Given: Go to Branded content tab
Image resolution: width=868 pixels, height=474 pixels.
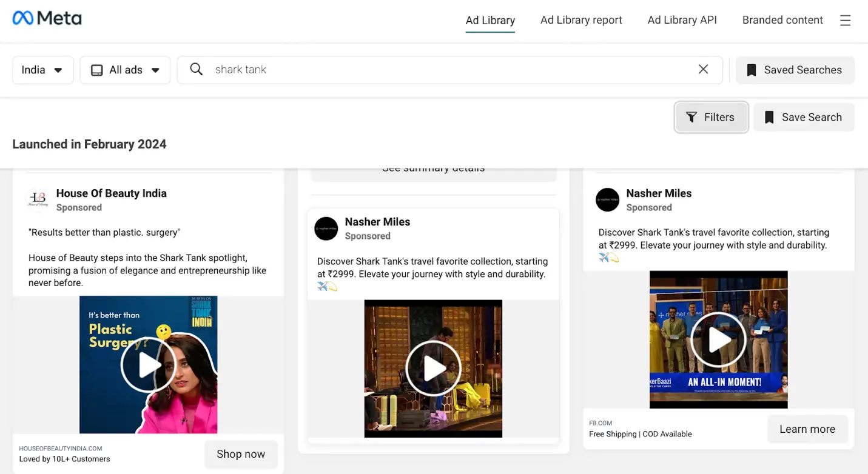Looking at the screenshot, I should (782, 20).
